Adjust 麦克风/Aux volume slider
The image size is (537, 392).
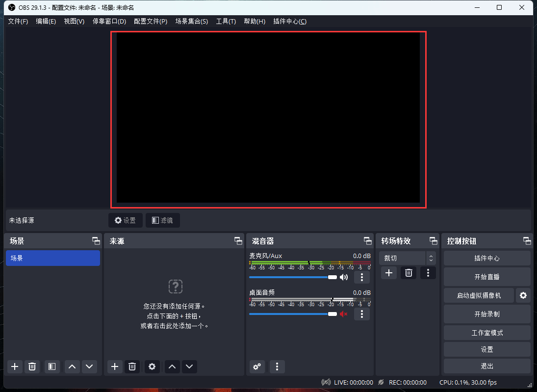[293, 277]
